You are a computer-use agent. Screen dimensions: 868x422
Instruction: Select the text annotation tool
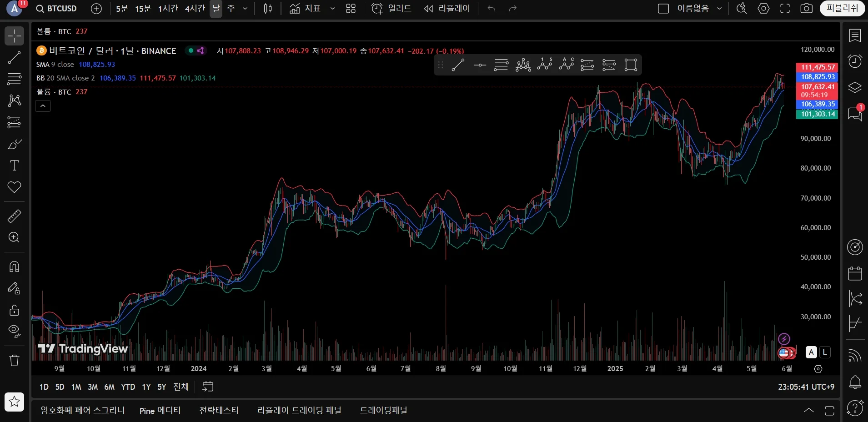(x=14, y=166)
